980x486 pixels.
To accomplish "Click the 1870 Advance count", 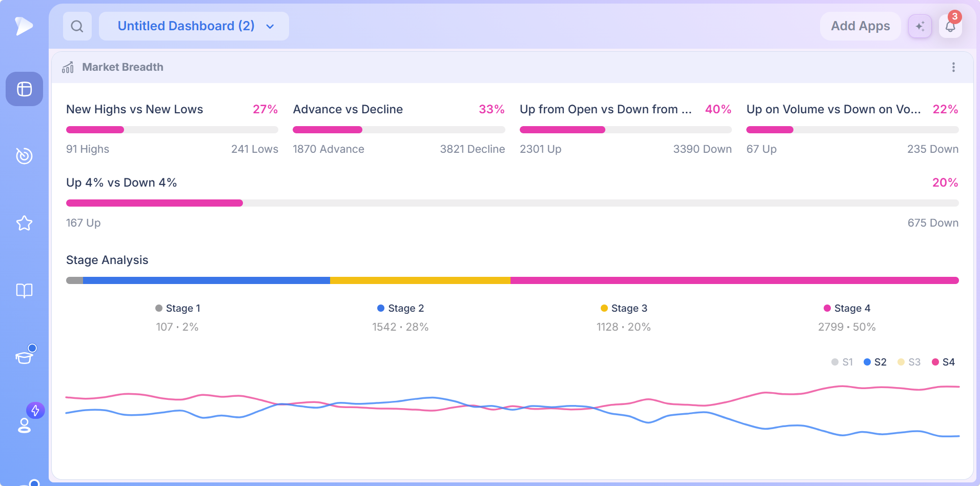I will tap(329, 149).
